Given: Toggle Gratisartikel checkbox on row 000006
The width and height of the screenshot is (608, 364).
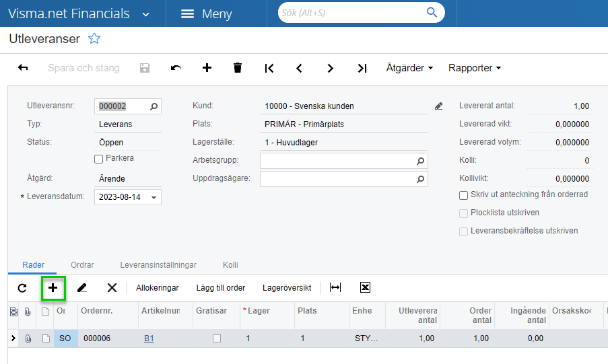Looking at the screenshot, I should coord(217,338).
